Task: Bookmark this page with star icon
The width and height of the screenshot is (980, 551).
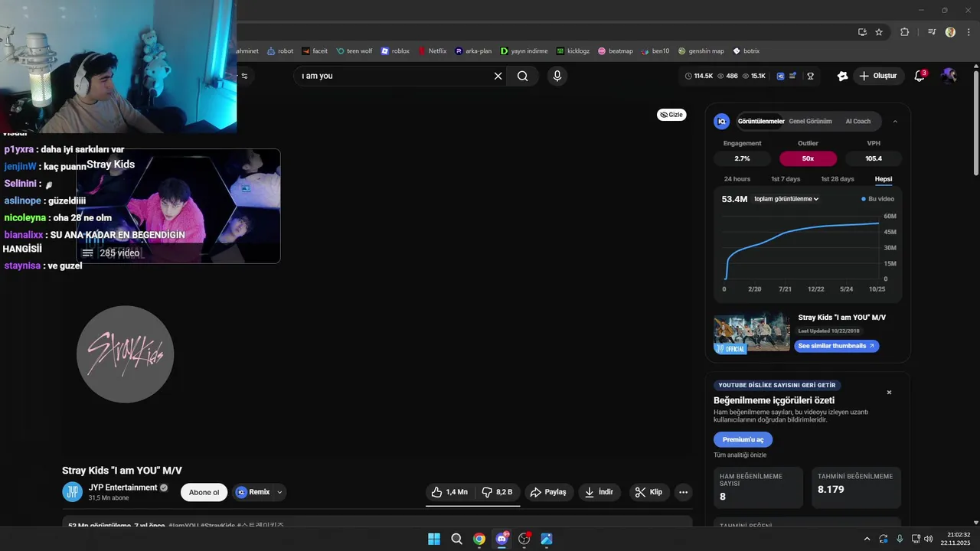Action: [x=879, y=32]
